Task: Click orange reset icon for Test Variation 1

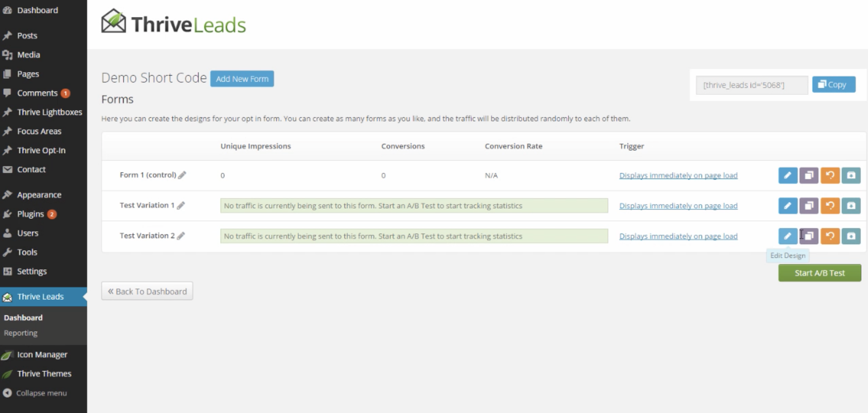Action: coord(830,206)
